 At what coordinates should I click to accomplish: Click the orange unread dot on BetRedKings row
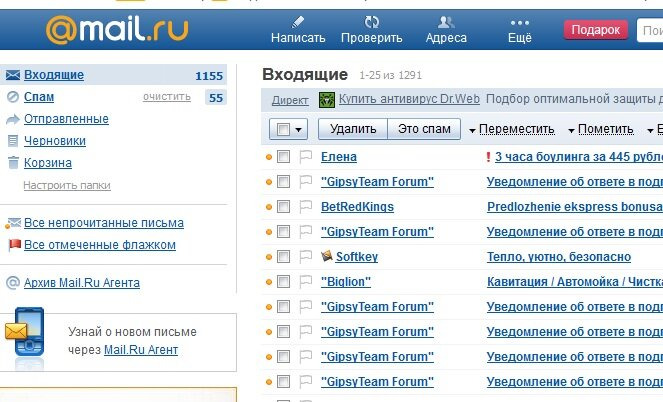coord(268,207)
